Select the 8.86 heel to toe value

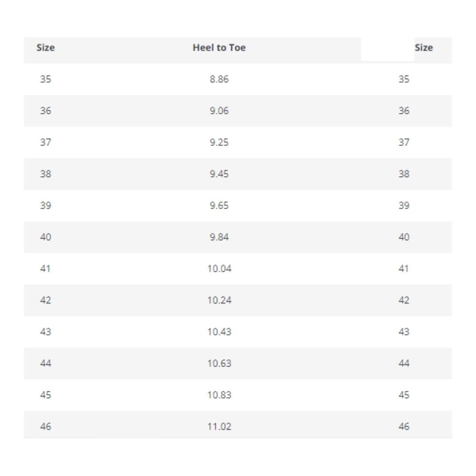(219, 79)
